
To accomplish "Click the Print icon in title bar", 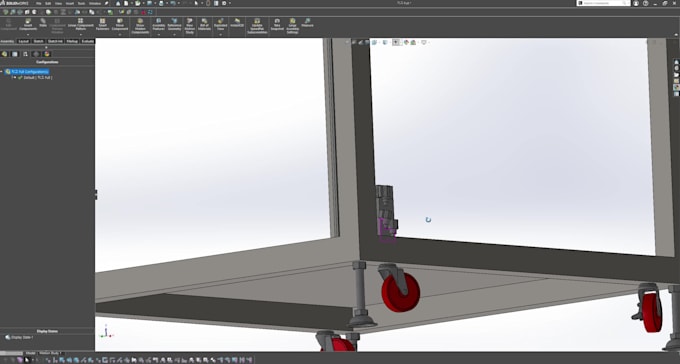I will click(161, 3).
